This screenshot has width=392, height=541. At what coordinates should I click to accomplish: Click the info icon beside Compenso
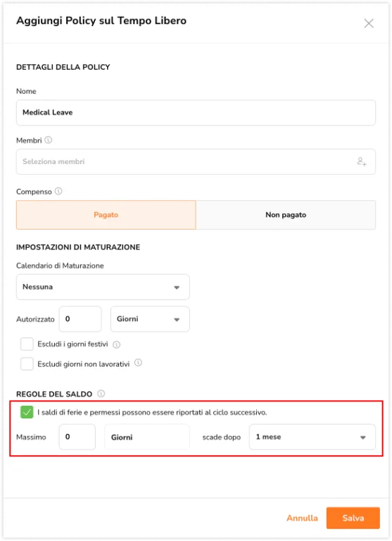[58, 191]
